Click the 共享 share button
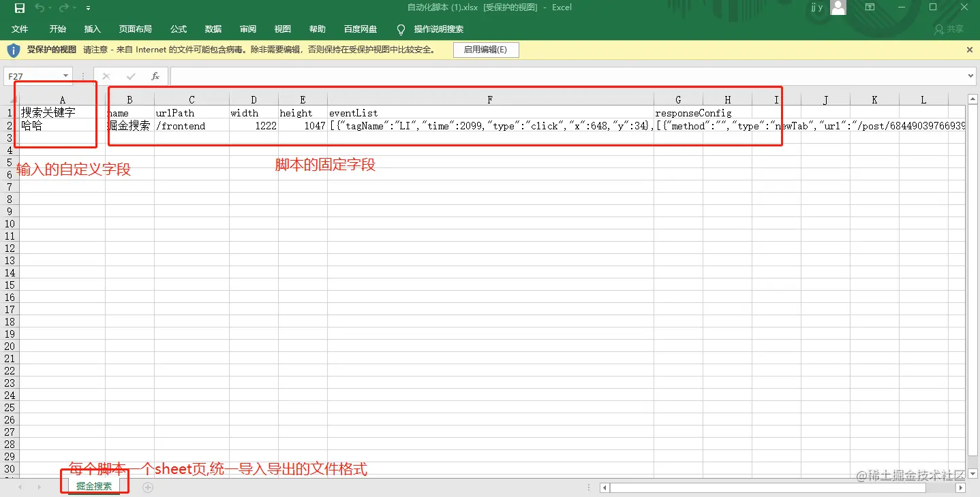This screenshot has width=980, height=497. click(x=949, y=29)
